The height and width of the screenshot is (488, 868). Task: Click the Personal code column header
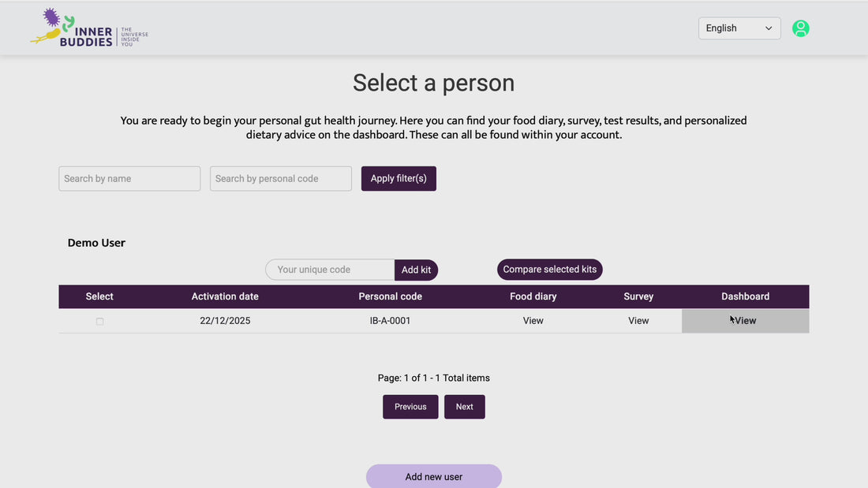(390, 296)
